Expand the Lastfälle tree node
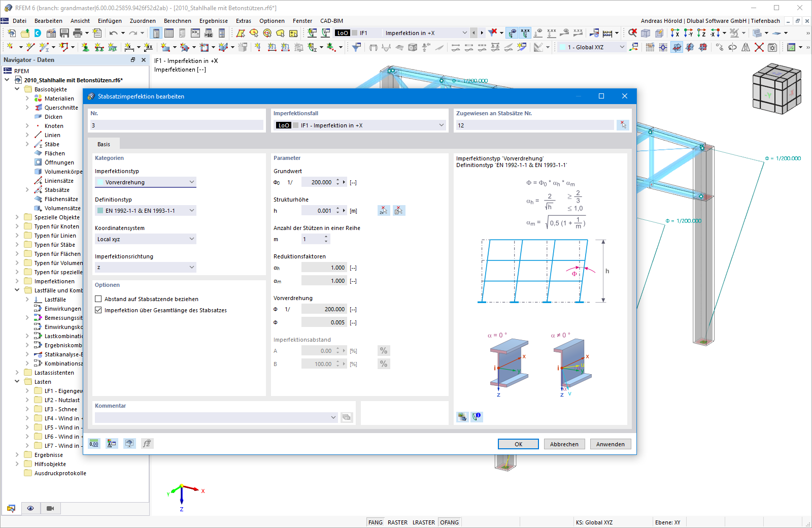Viewport: 812px width, 528px height. coord(27,300)
